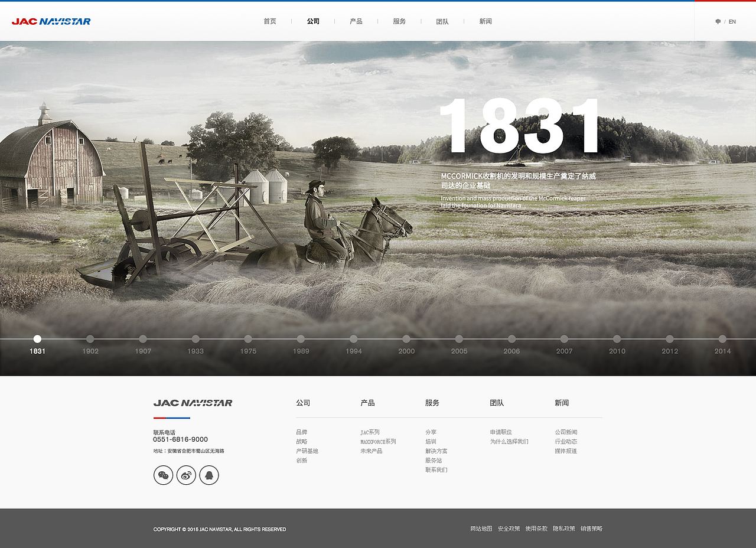Screen dimensions: 756x548
Task: Open the 为什么选择我们 footer link
Action: pyautogui.click(x=509, y=442)
